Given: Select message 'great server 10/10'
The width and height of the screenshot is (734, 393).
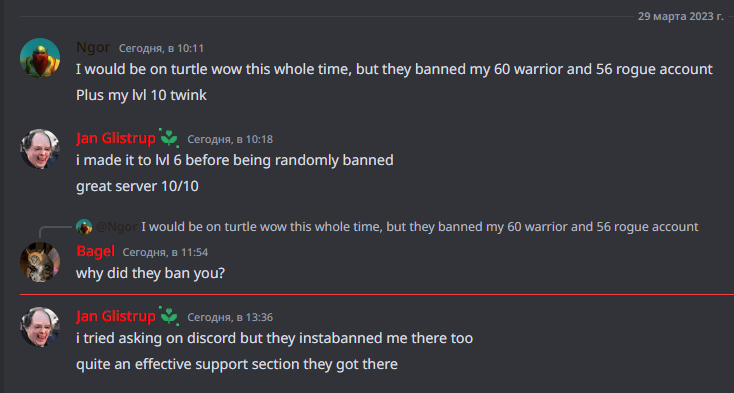Looking at the screenshot, I should pyautogui.click(x=137, y=186).
